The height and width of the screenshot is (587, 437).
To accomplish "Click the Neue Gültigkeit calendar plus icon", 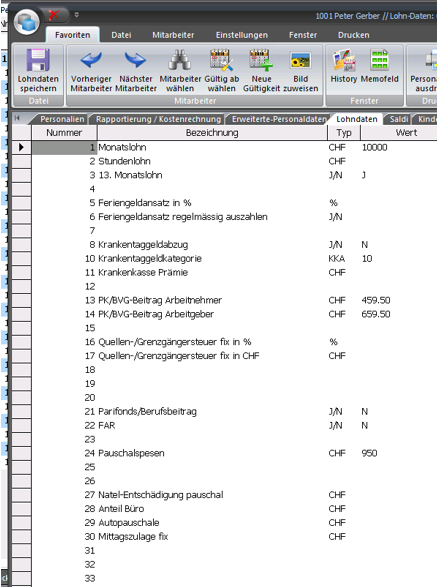I will click(x=261, y=60).
